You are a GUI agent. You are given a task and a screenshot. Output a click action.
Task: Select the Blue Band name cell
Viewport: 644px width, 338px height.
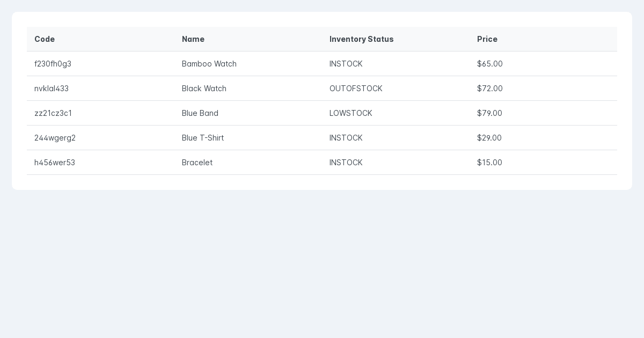pyautogui.click(x=248, y=113)
